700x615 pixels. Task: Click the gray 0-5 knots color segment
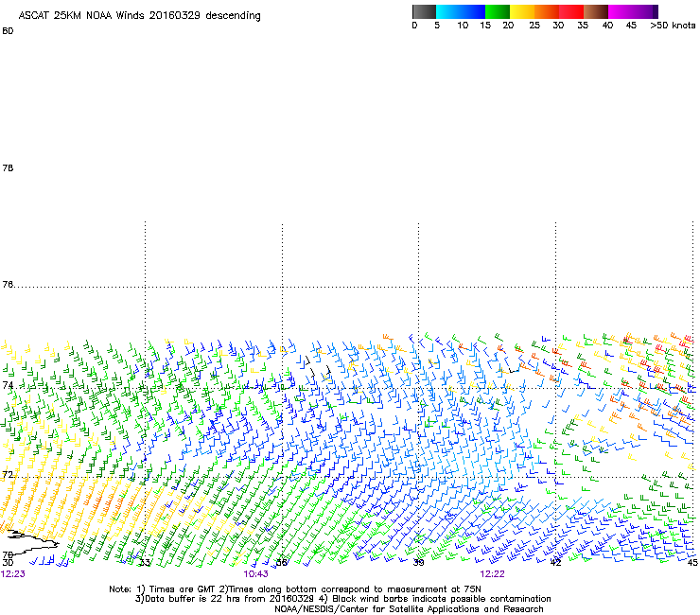pos(424,11)
